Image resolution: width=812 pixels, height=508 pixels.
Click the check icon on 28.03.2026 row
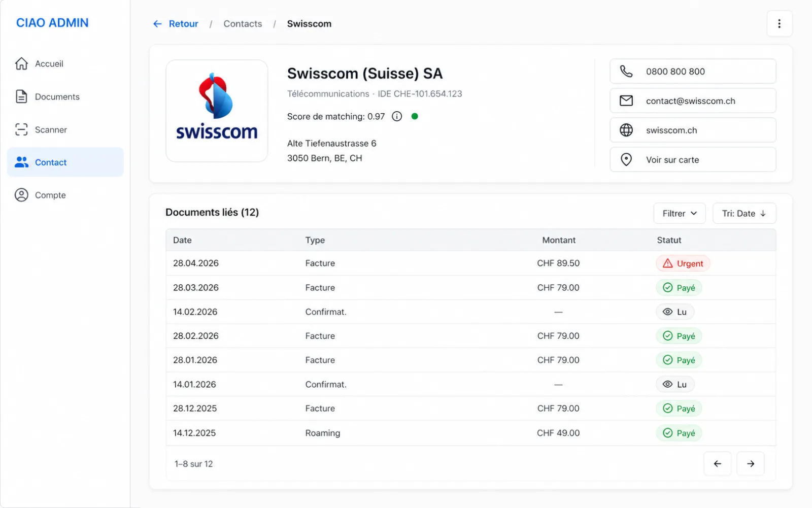pos(668,288)
